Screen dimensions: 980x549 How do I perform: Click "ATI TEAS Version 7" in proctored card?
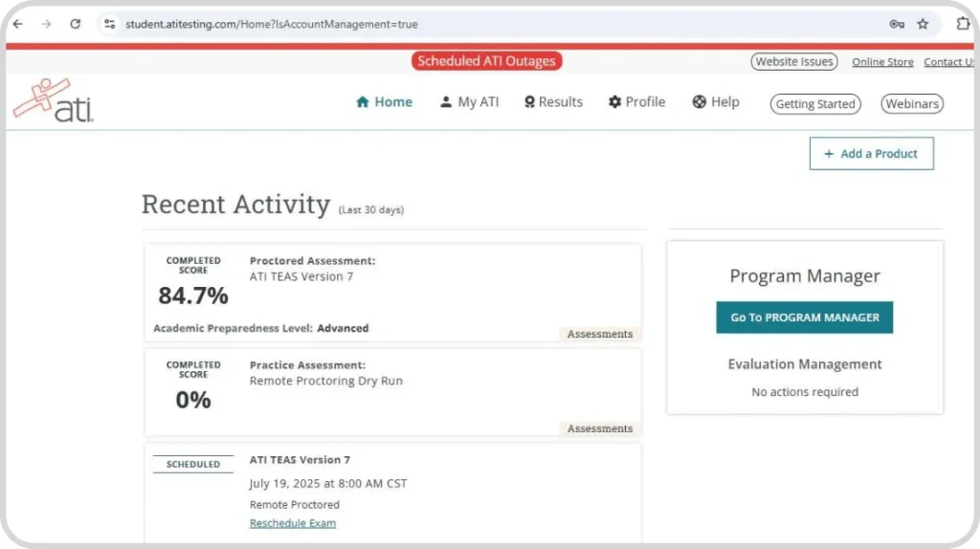301,276
